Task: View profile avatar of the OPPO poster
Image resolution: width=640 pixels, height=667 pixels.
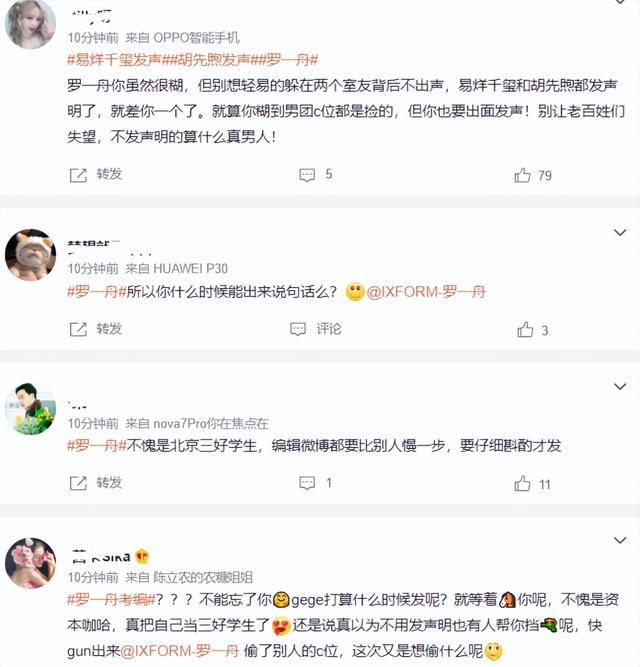Action: tap(31, 24)
